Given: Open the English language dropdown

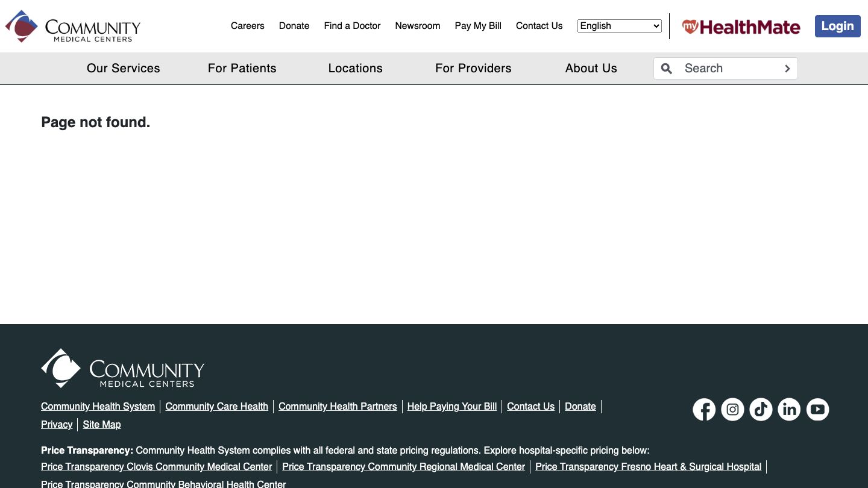Looking at the screenshot, I should pyautogui.click(x=619, y=26).
